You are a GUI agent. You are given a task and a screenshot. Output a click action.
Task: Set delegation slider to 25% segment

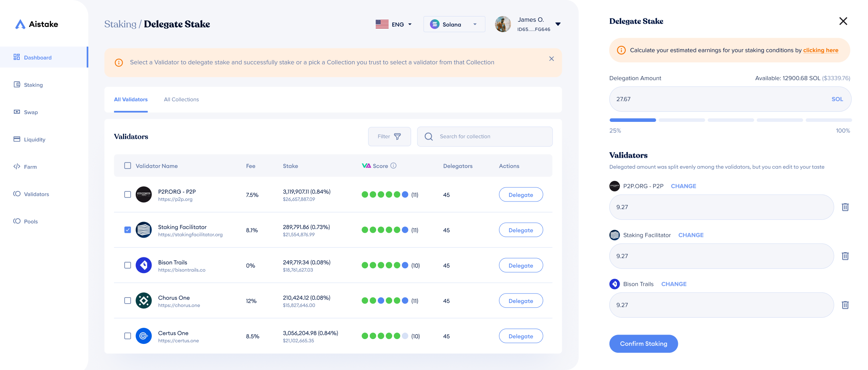point(633,120)
